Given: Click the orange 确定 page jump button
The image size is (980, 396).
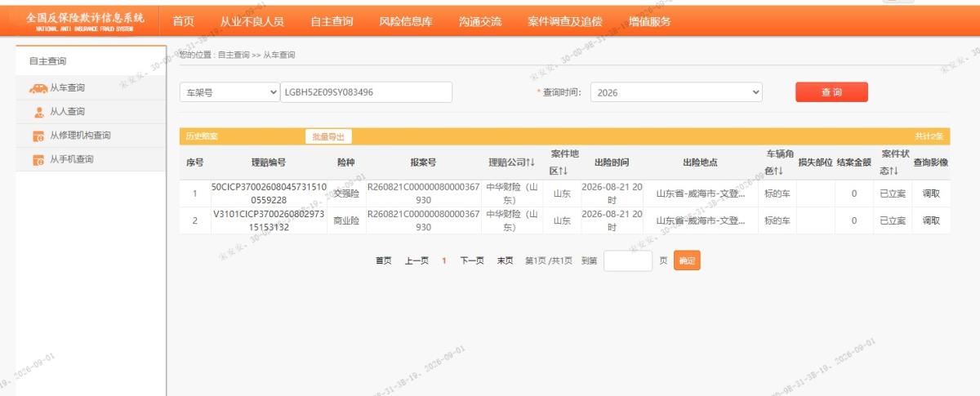Looking at the screenshot, I should pyautogui.click(x=687, y=260).
